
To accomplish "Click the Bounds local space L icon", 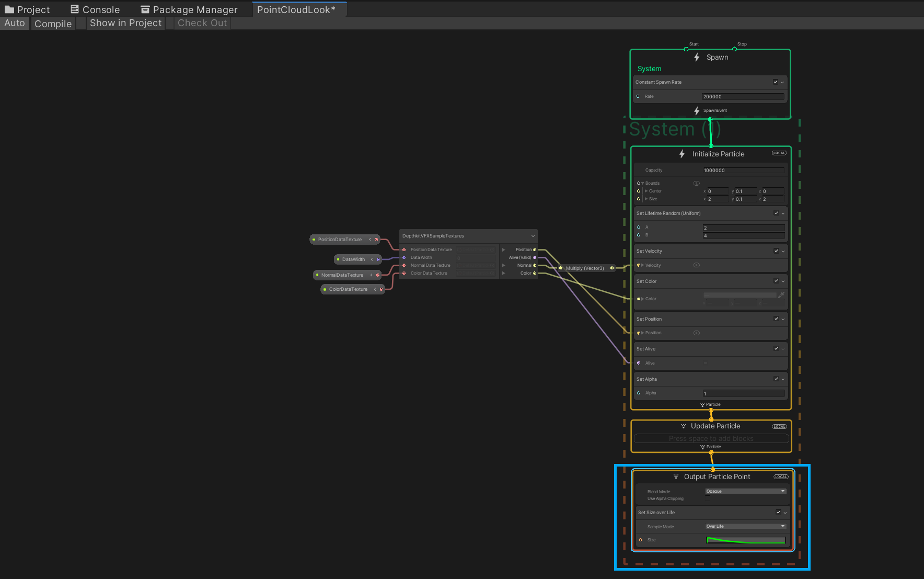I will pyautogui.click(x=696, y=183).
